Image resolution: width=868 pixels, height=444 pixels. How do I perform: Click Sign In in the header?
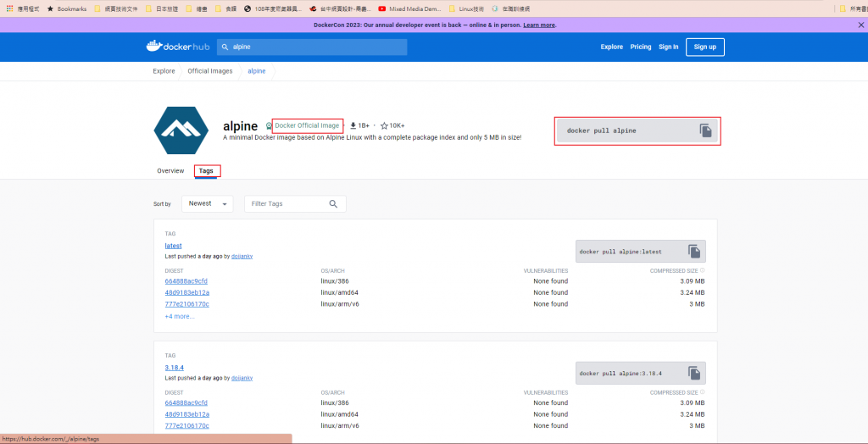(x=668, y=47)
